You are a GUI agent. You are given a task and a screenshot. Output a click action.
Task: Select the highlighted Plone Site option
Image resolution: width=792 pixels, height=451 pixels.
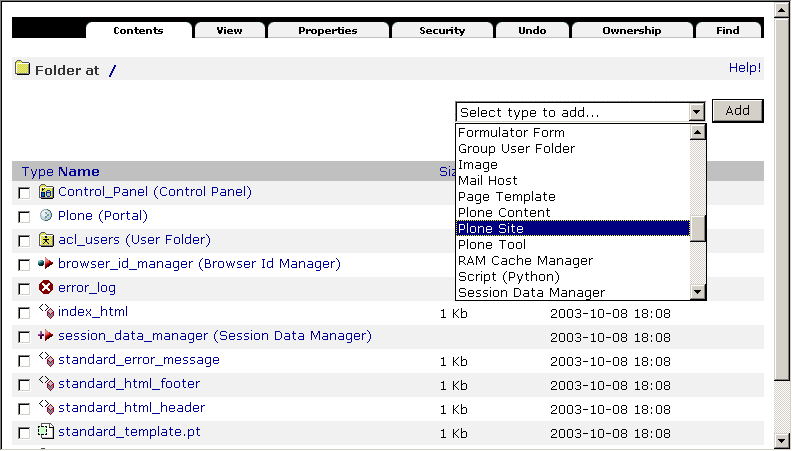pos(573,228)
